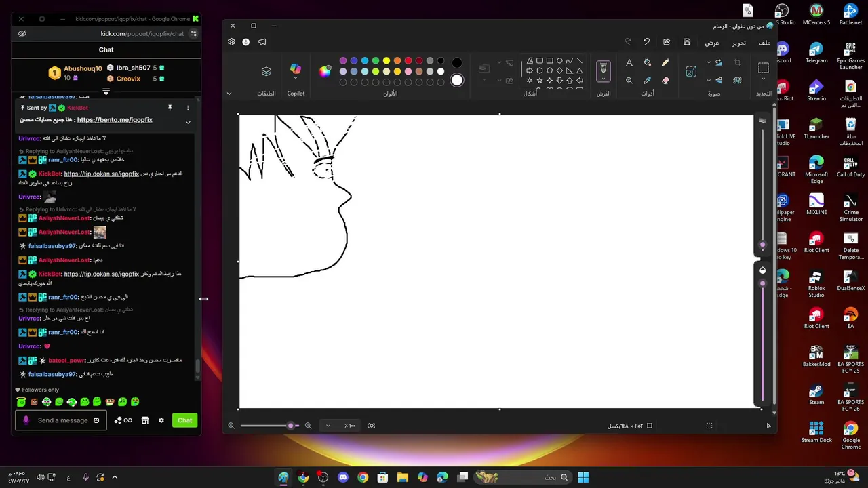Click the Crop tool icon
This screenshot has width=868, height=488.
click(737, 62)
